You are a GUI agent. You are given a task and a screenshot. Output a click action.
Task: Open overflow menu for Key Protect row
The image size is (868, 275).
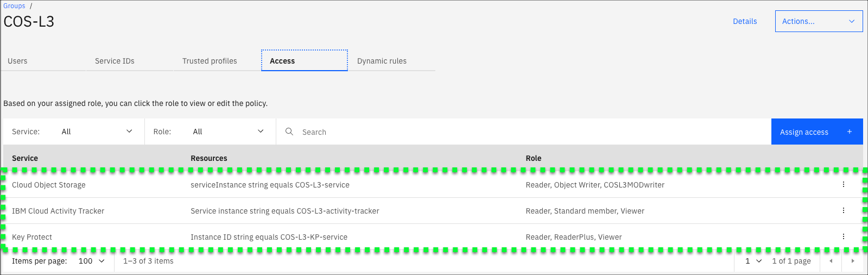pyautogui.click(x=843, y=236)
